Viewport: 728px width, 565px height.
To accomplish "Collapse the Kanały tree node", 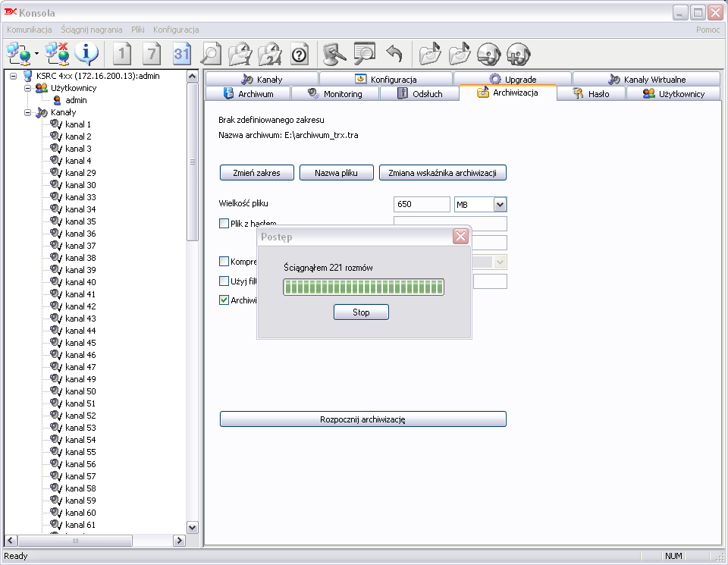I will 27,112.
